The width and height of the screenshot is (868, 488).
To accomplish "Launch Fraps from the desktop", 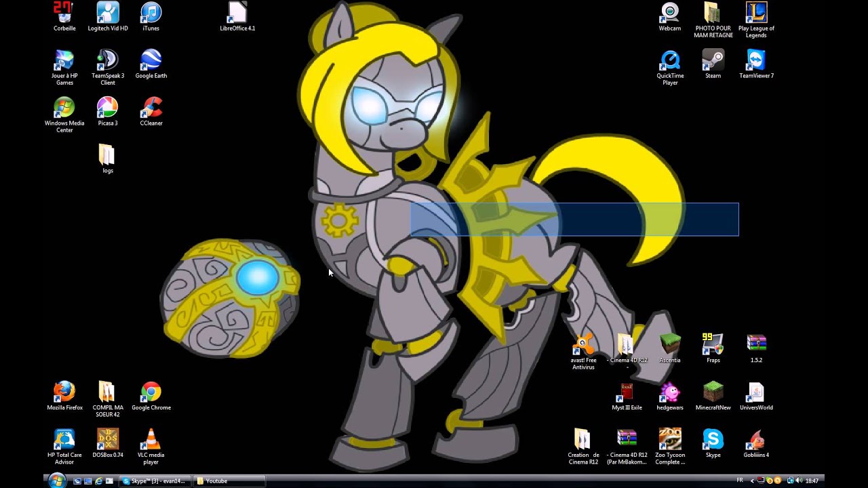I will point(713,349).
